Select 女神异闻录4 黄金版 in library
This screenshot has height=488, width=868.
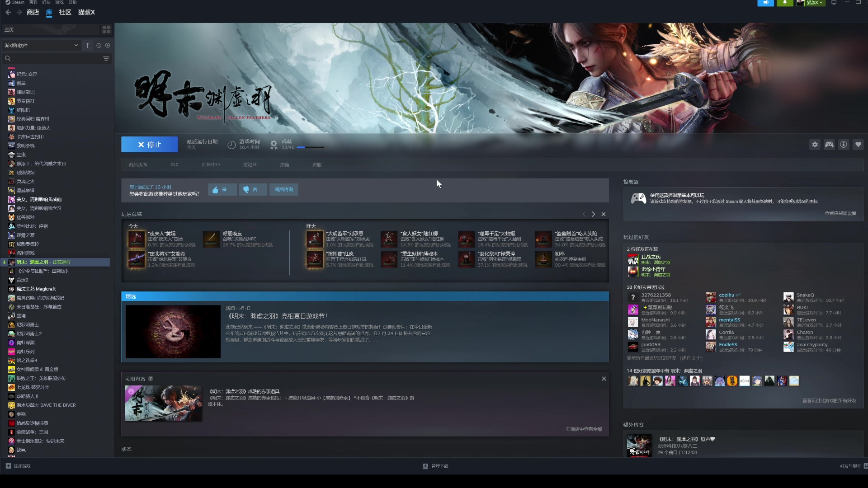(37, 370)
